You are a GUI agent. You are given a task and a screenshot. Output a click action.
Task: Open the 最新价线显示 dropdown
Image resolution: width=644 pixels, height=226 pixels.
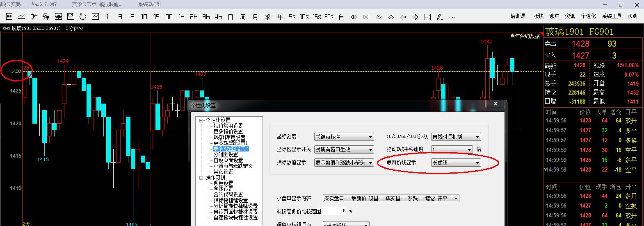(x=456, y=163)
